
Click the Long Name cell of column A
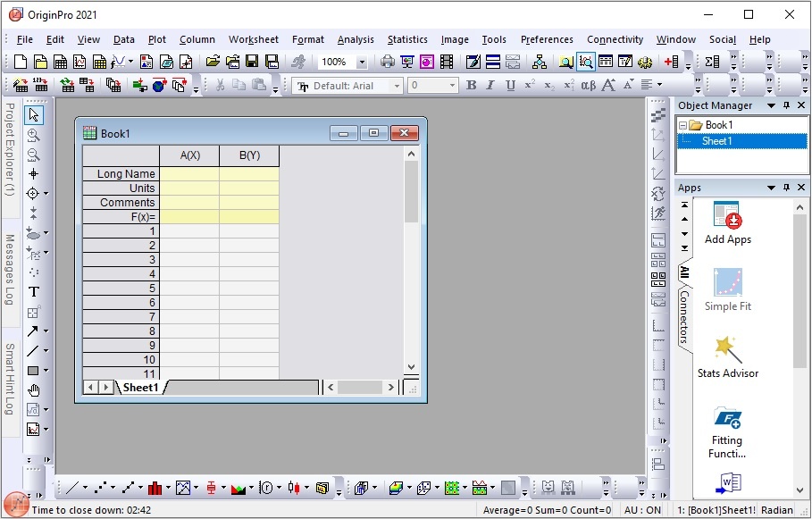189,174
